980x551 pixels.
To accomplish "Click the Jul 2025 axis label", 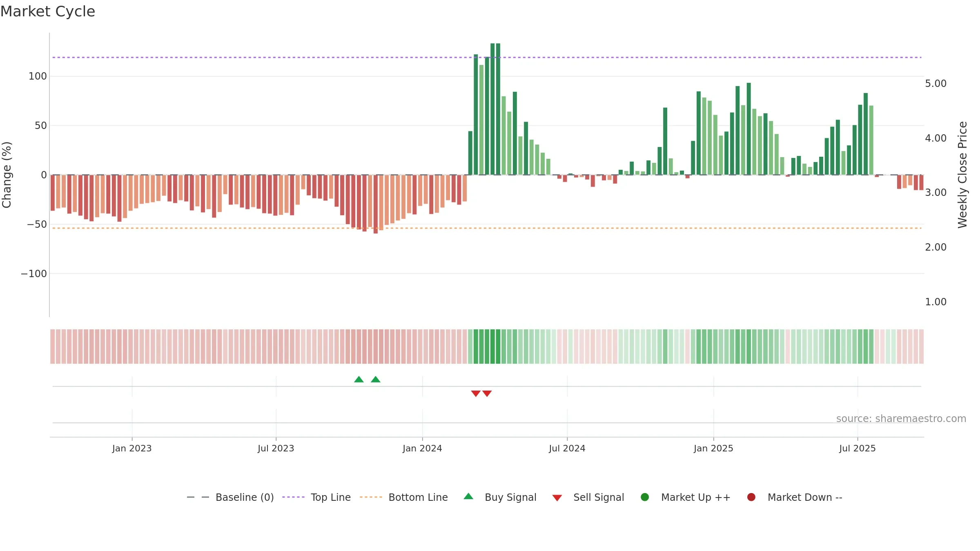I will (857, 449).
